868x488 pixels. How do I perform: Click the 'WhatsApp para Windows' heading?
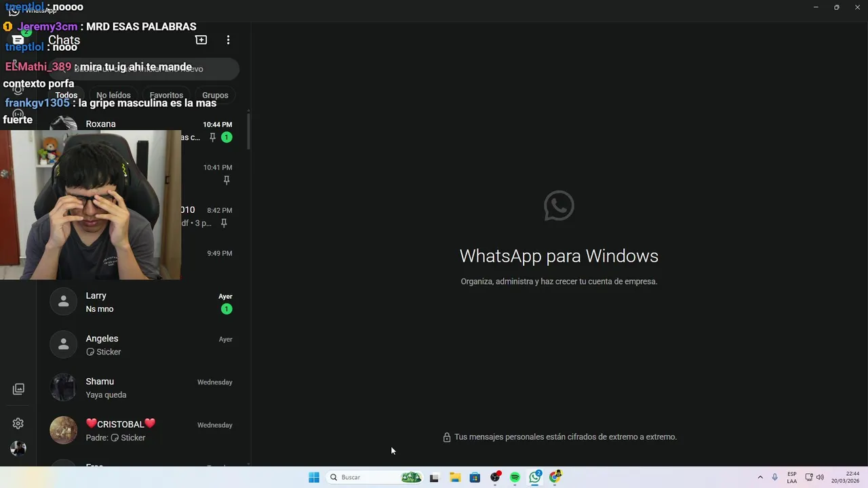559,256
